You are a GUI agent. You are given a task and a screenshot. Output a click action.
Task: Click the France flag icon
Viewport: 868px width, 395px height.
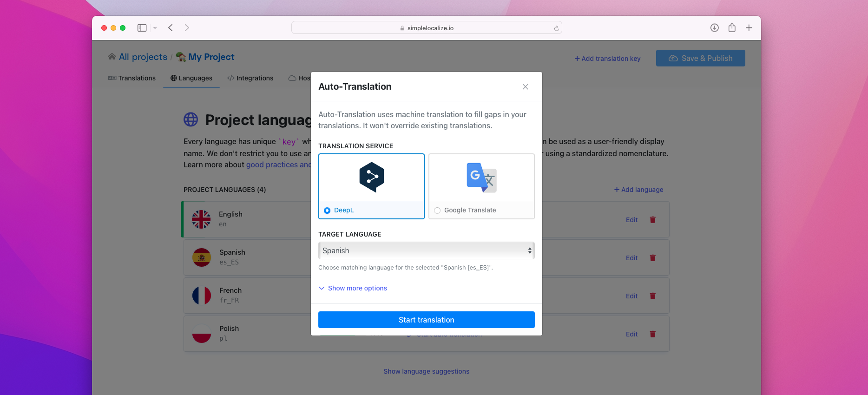point(201,296)
